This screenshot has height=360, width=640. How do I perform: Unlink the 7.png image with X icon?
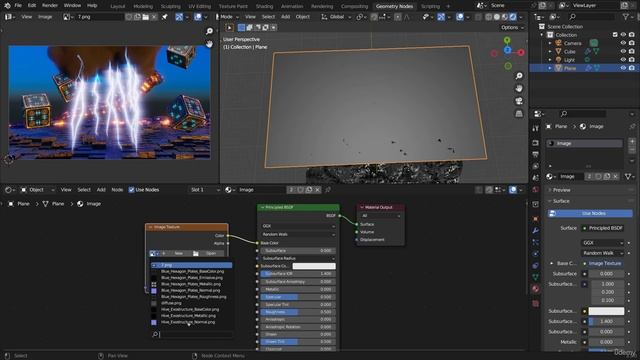point(154,17)
